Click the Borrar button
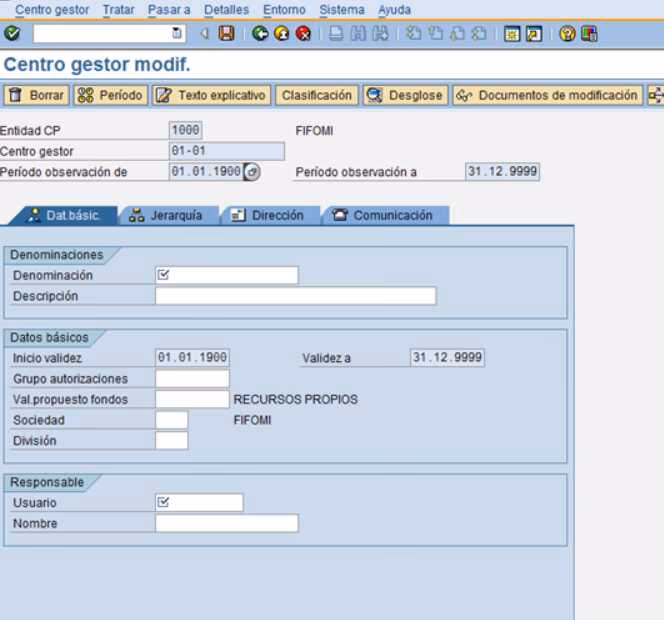Viewport: 664px width, 620px height. coord(36,95)
